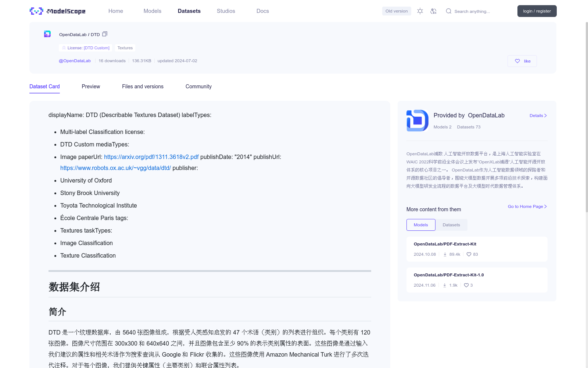Open the robots.ox.ac.uk DTD link
This screenshot has width=588, height=368.
point(115,168)
